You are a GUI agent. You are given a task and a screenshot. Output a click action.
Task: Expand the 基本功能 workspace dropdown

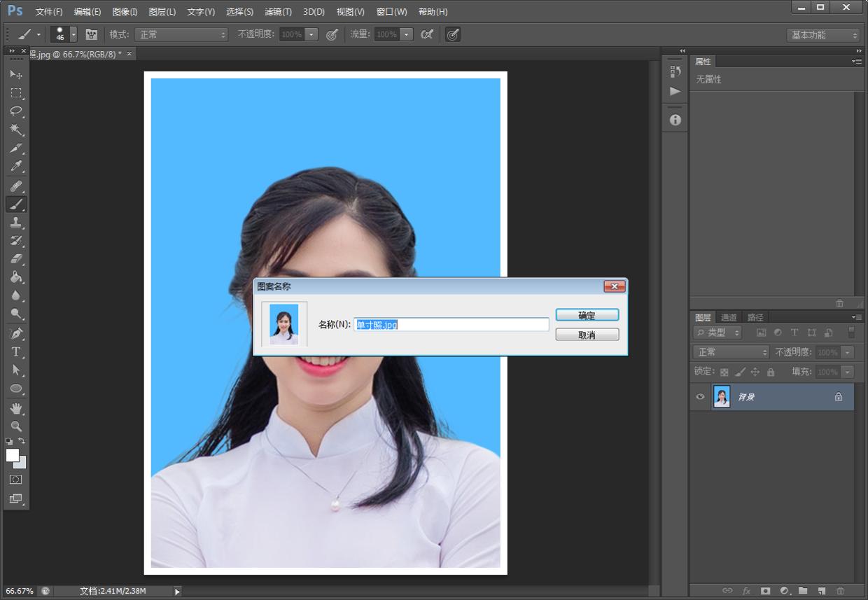click(823, 35)
